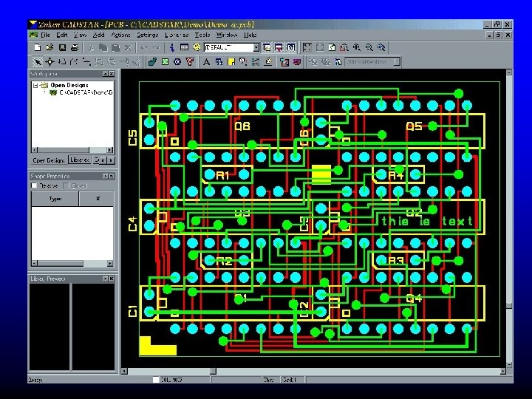This screenshot has width=532, height=399.
Task: Click the canvas horizontal scrollbar thumb
Action: pos(213,371)
